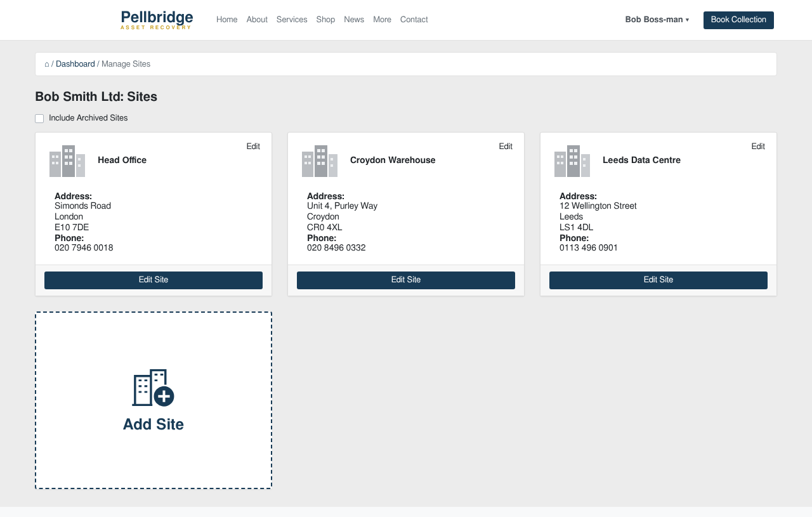
Task: Expand the More navigation menu
Action: coord(382,20)
